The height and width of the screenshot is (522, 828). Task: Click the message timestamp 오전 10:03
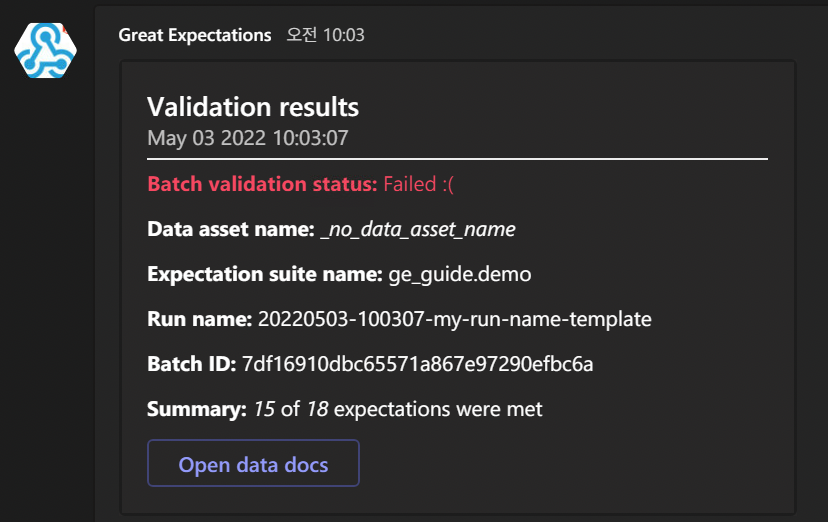click(x=325, y=35)
